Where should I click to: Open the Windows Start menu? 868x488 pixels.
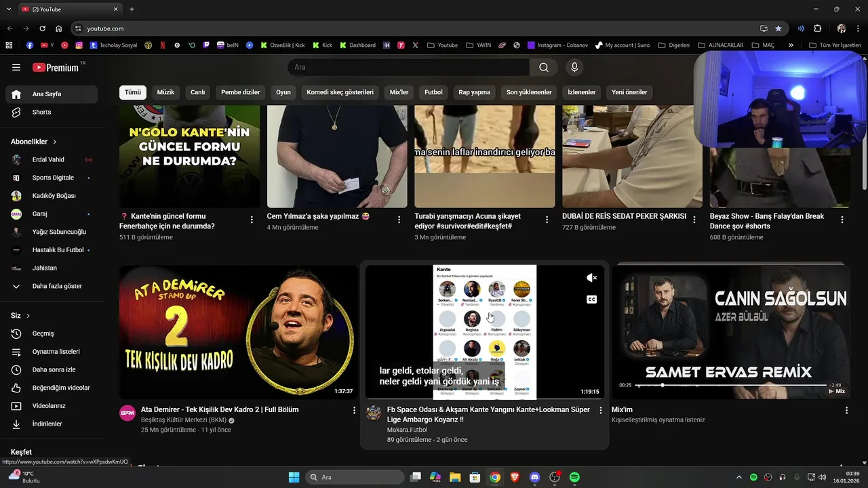[294, 477]
